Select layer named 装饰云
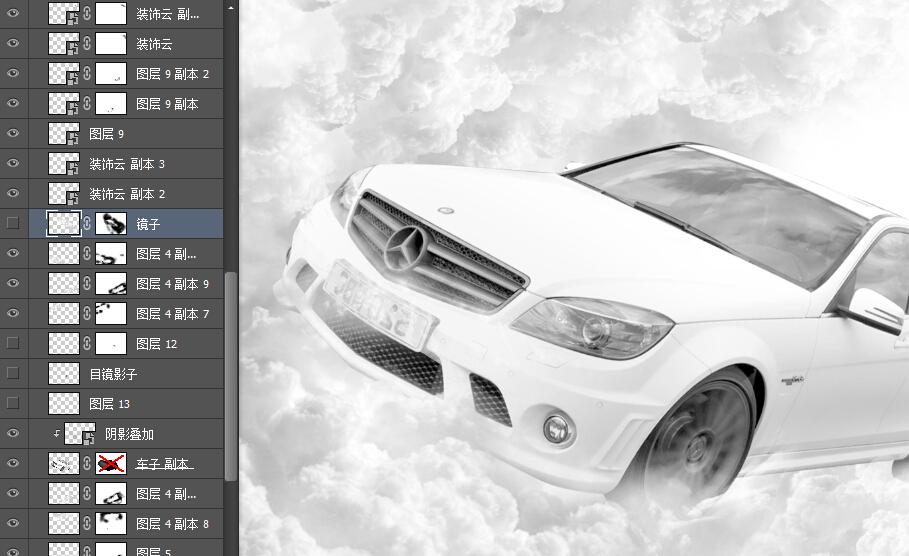The height and width of the screenshot is (556, 909). pyautogui.click(x=154, y=43)
